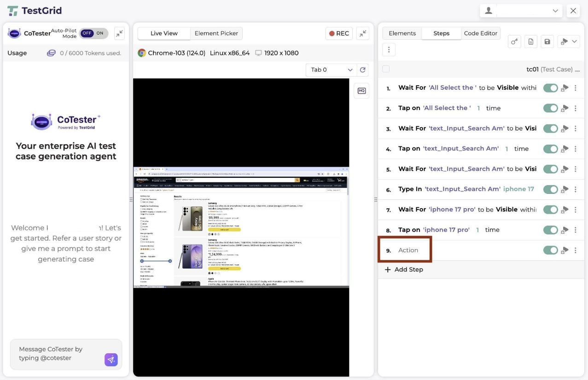Disable step 2 toggle
The width and height of the screenshot is (588, 380).
[550, 108]
